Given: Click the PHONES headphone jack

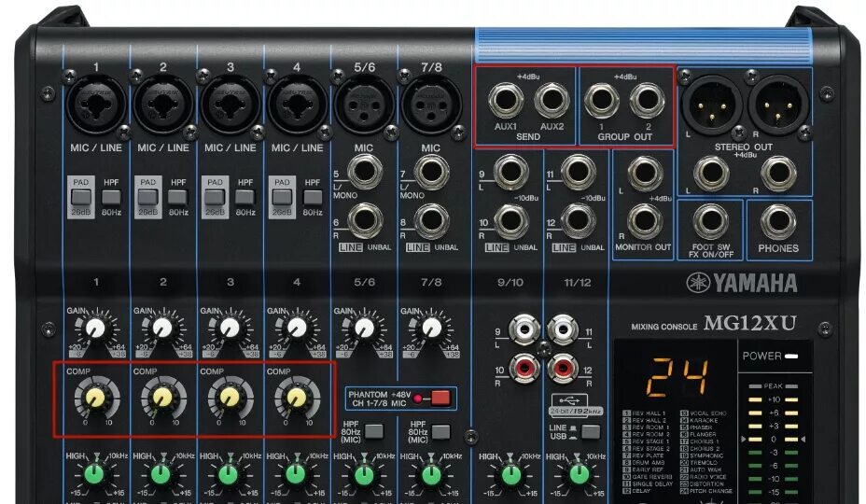Looking at the screenshot, I should pyautogui.click(x=778, y=221).
